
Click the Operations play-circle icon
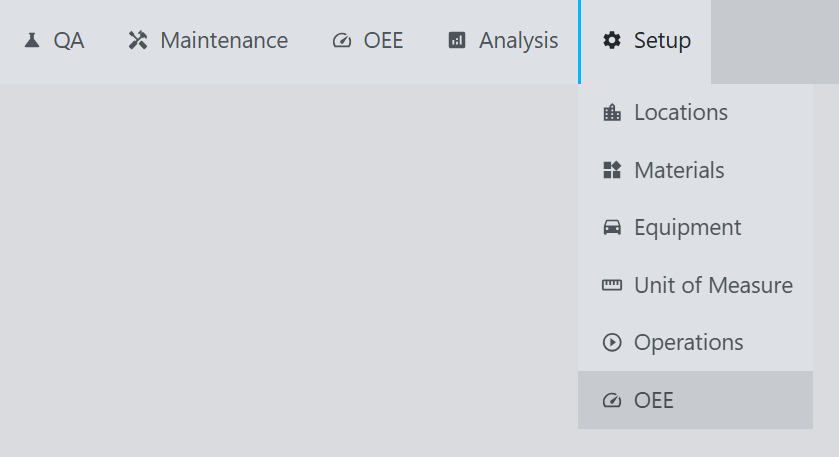(612, 342)
